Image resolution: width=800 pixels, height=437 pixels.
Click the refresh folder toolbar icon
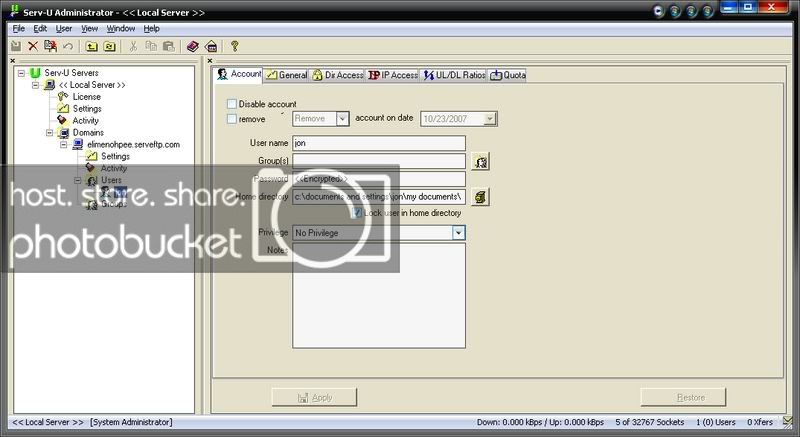[109, 46]
